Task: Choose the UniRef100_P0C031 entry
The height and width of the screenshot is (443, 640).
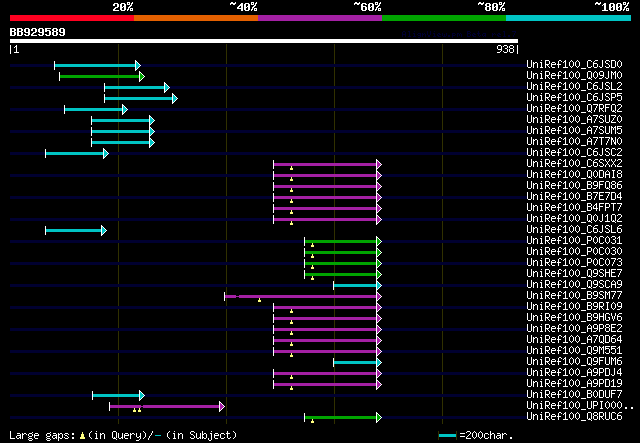Action: pyautogui.click(x=574, y=240)
